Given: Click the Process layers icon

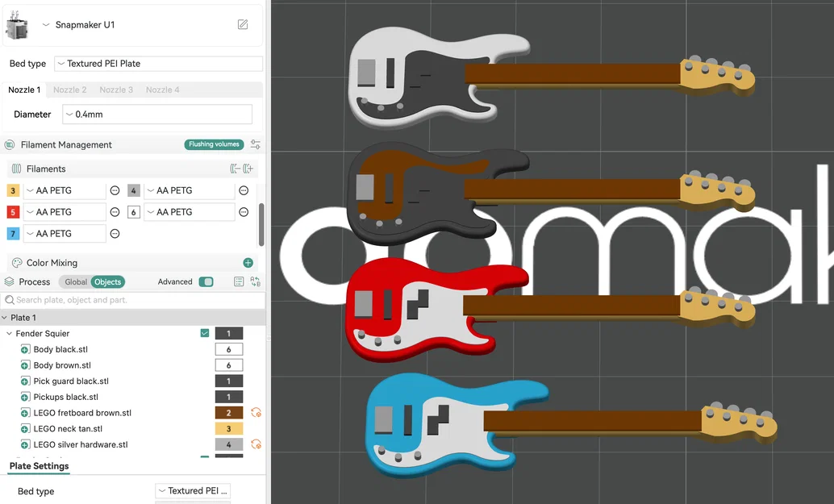Looking at the screenshot, I should 9,281.
